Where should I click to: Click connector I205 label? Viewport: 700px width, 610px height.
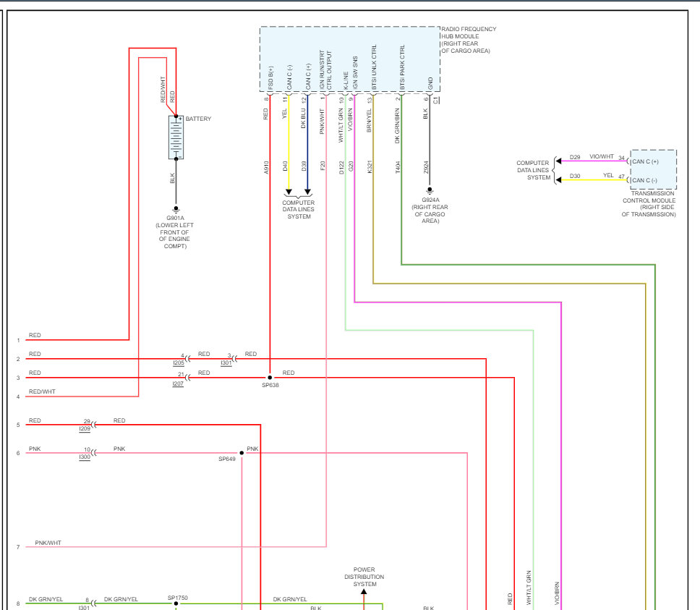(x=179, y=363)
